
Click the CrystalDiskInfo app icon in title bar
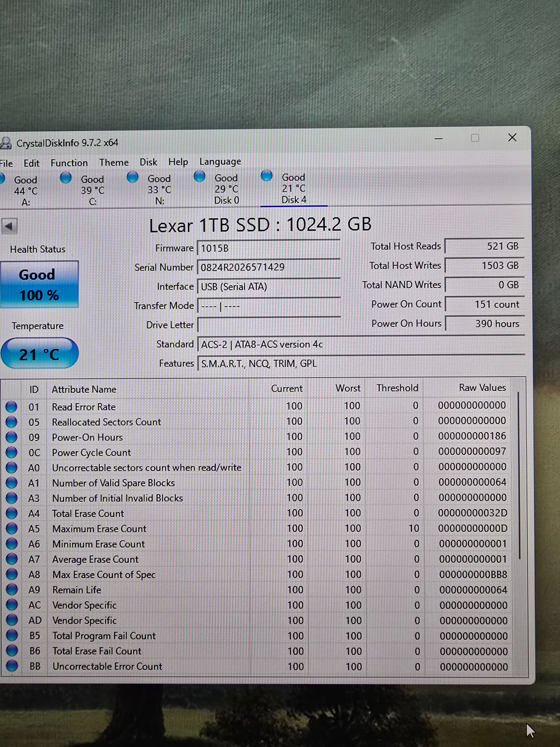coord(6,143)
